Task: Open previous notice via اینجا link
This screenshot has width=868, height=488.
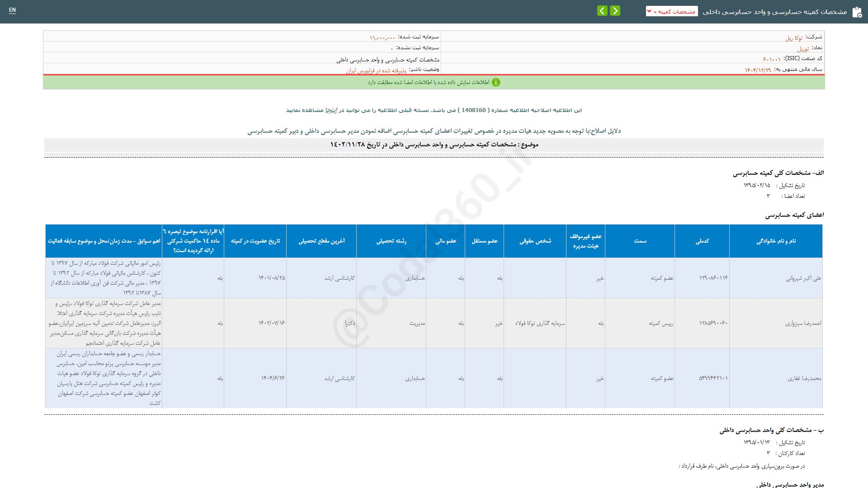Action: tap(331, 110)
